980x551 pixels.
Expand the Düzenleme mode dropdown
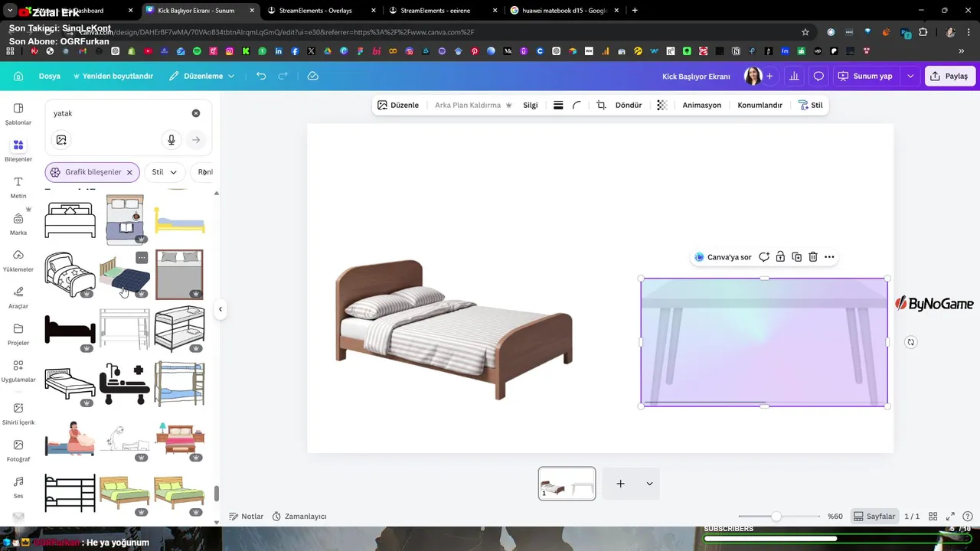202,77
